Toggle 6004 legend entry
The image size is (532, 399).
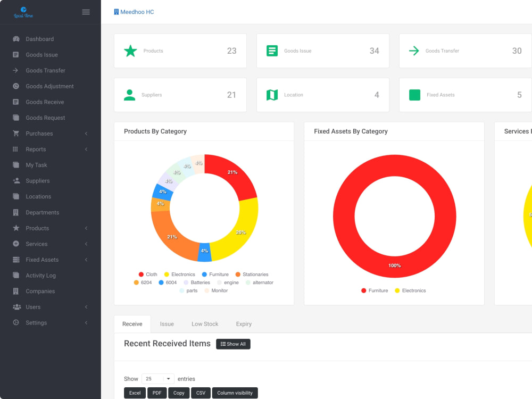tap(168, 282)
